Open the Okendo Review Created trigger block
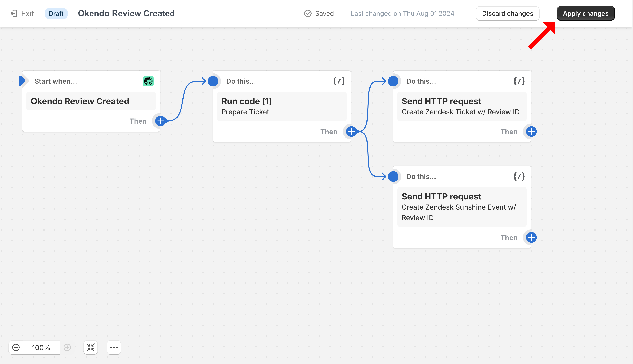This screenshot has width=633, height=364. (91, 101)
